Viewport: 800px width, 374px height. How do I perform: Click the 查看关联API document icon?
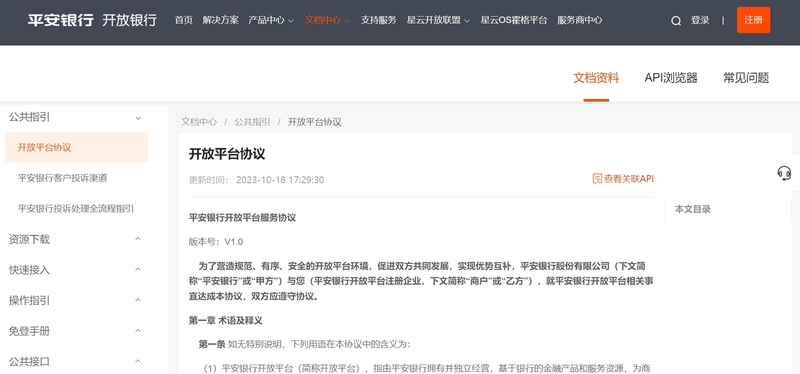[597, 179]
